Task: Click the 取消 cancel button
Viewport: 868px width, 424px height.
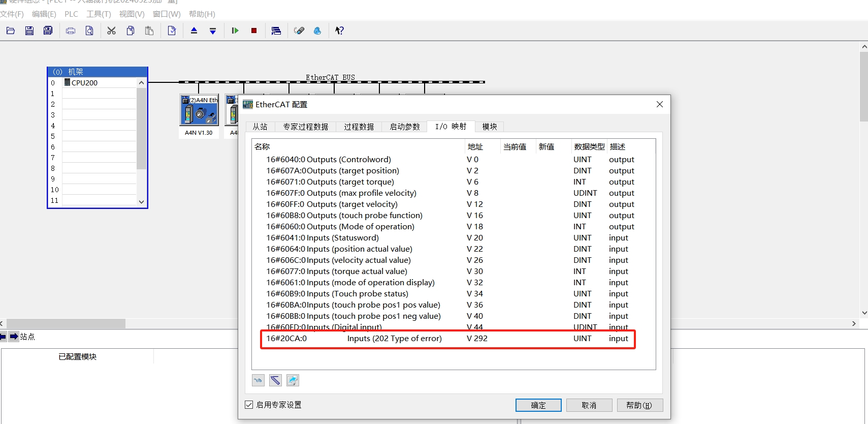Action: 589,405
